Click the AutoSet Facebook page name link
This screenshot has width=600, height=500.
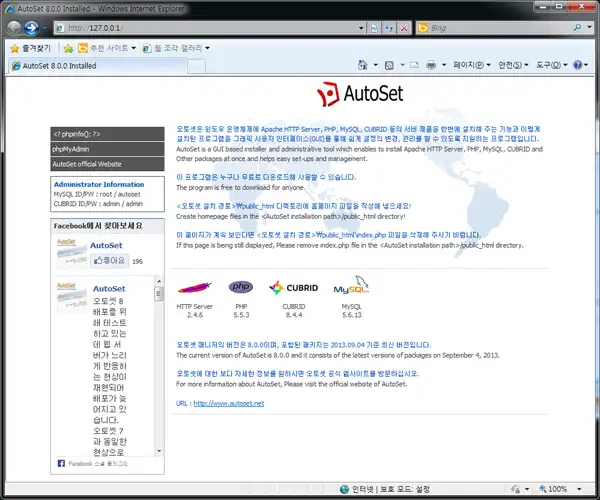click(106, 246)
